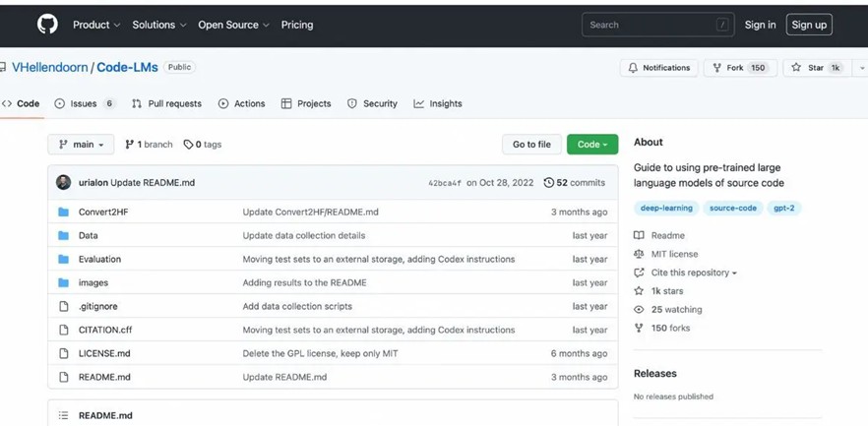This screenshot has height=426, width=868.
Task: Open the LICENSE.md file name
Action: (x=104, y=353)
